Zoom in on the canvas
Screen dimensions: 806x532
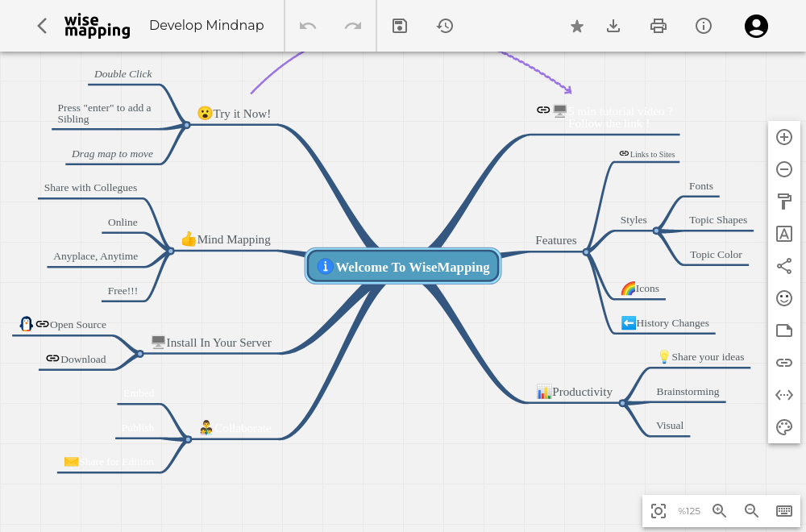point(719,510)
